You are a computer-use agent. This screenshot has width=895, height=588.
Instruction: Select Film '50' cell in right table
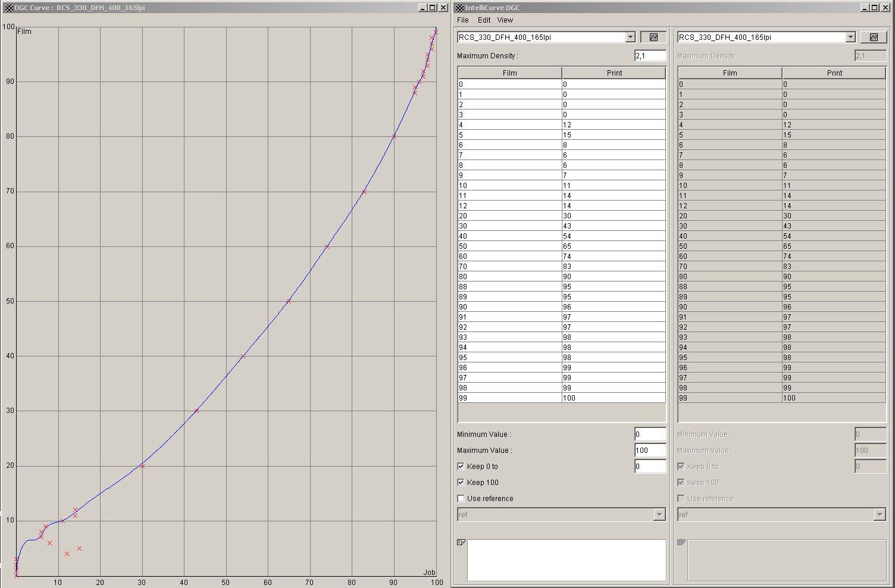[x=730, y=246]
